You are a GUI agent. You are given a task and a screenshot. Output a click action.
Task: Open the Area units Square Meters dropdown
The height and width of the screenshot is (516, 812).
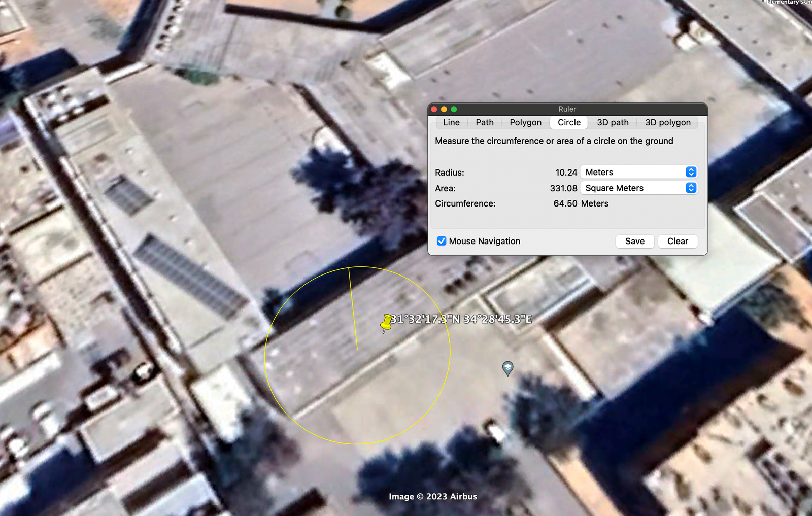(638, 188)
